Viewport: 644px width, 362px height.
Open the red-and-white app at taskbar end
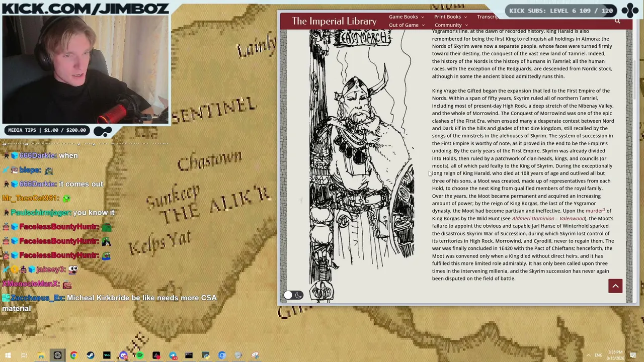tap(255, 355)
